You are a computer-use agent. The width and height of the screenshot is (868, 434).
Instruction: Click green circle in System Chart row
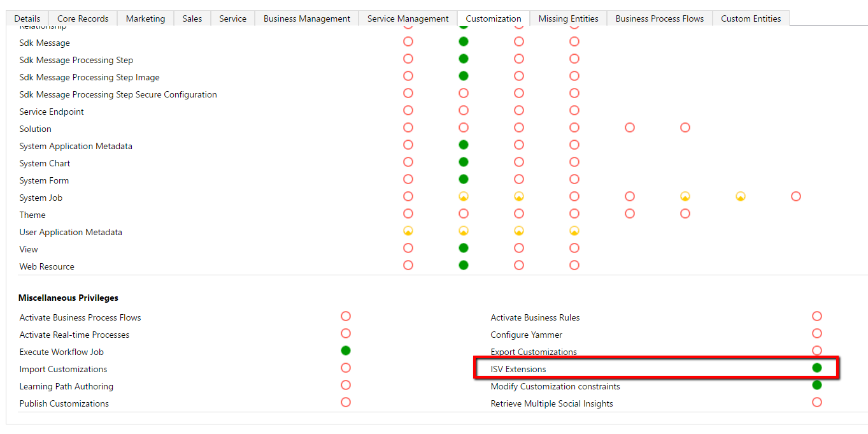464,163
